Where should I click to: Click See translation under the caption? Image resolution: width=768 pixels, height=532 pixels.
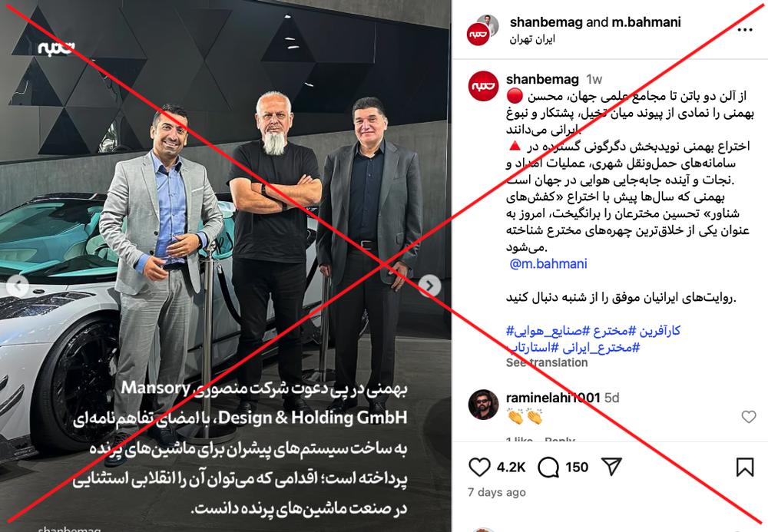(547, 362)
